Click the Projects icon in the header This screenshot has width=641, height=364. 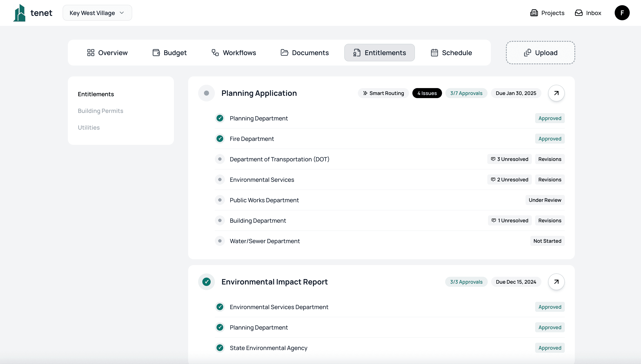(534, 13)
